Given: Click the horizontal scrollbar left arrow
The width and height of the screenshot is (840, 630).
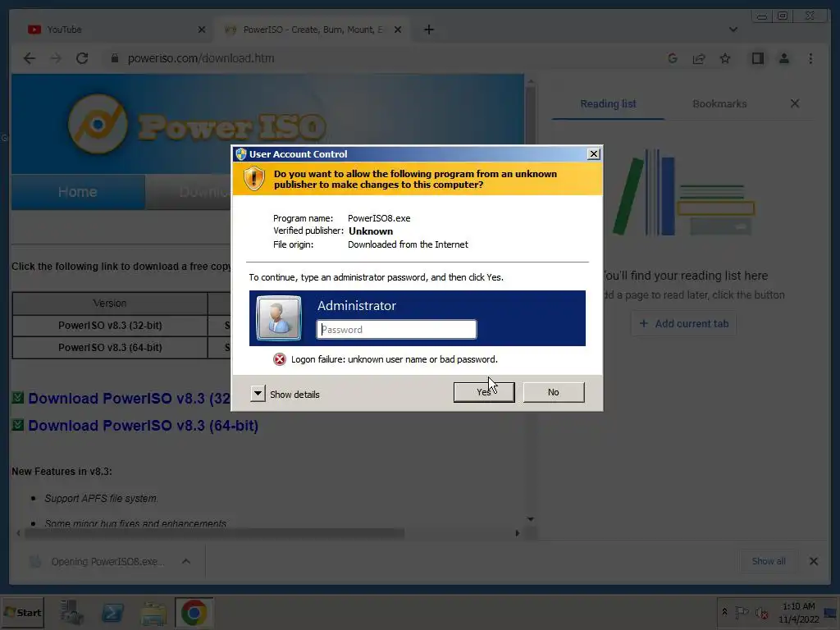Looking at the screenshot, I should coord(18,533).
